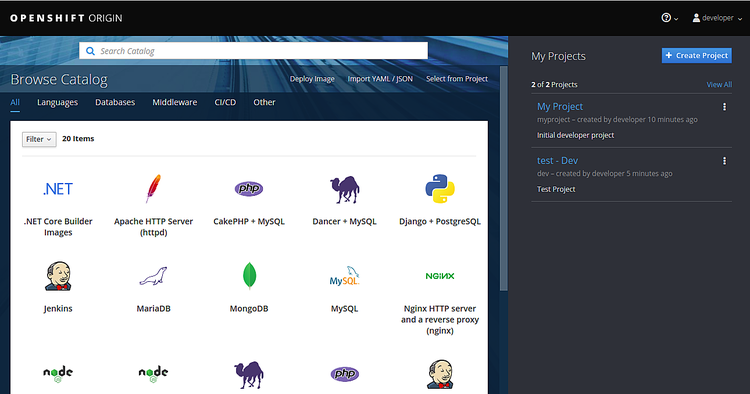Click the Initial developer project description
Viewport: 750px width, 394px height.
click(575, 135)
